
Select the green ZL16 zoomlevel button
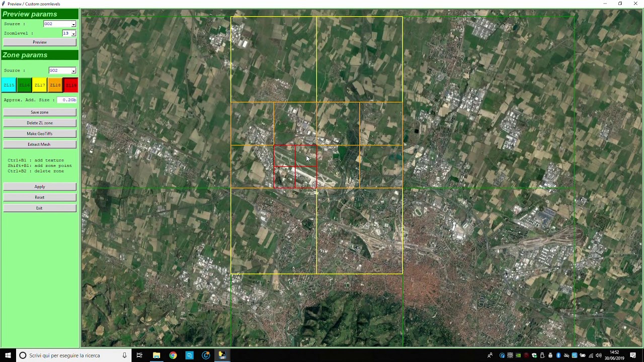(x=24, y=85)
